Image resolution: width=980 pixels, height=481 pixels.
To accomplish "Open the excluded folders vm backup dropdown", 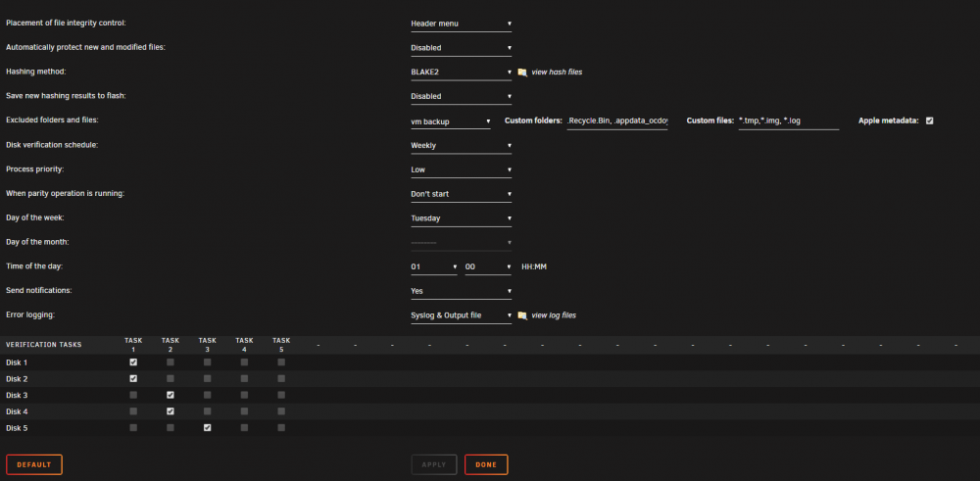I will 450,121.
